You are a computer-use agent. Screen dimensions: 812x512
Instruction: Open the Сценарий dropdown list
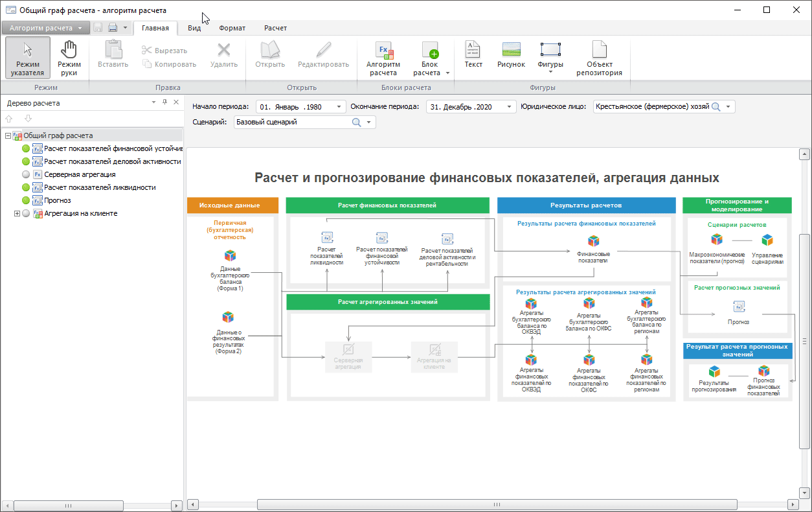369,122
